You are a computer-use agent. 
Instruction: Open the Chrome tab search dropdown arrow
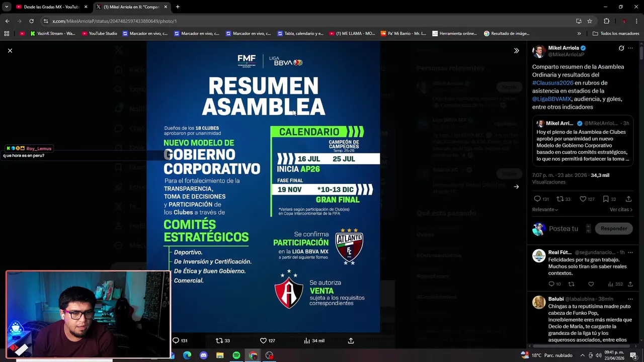point(7,7)
